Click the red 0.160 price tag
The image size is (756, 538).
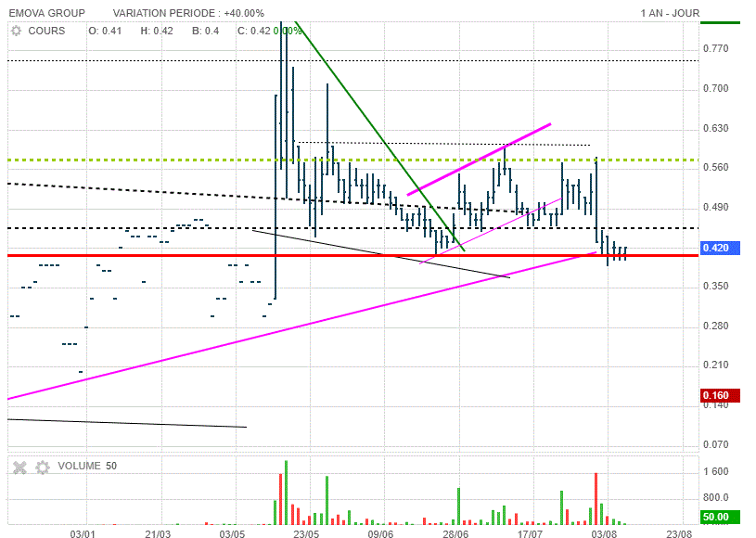pos(720,395)
